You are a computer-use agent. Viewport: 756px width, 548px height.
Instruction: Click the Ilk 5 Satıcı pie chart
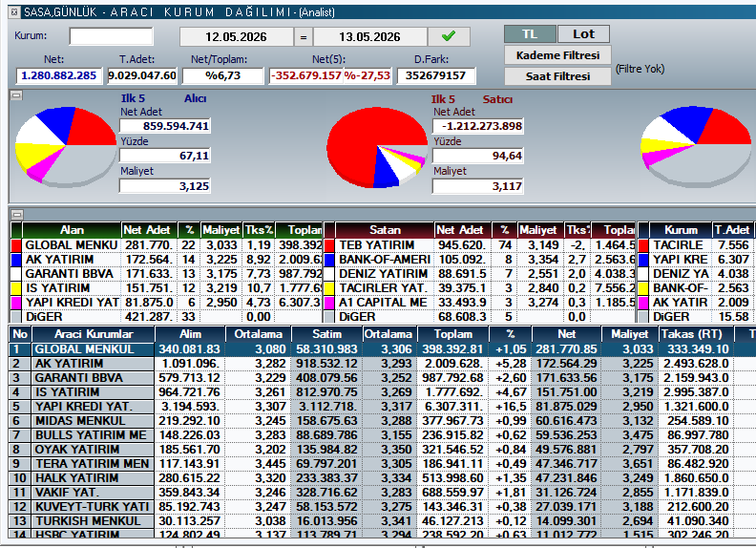tap(377, 147)
